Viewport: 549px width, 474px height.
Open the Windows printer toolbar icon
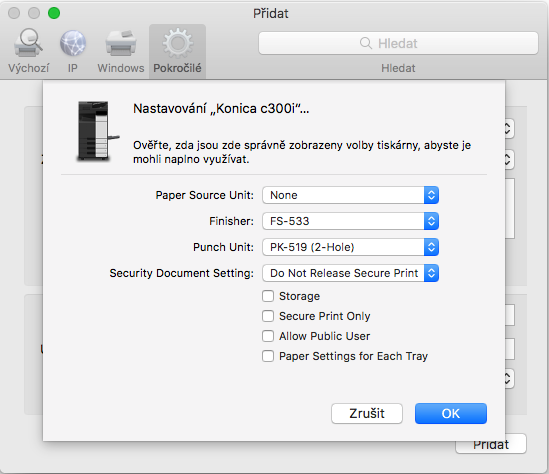121,43
